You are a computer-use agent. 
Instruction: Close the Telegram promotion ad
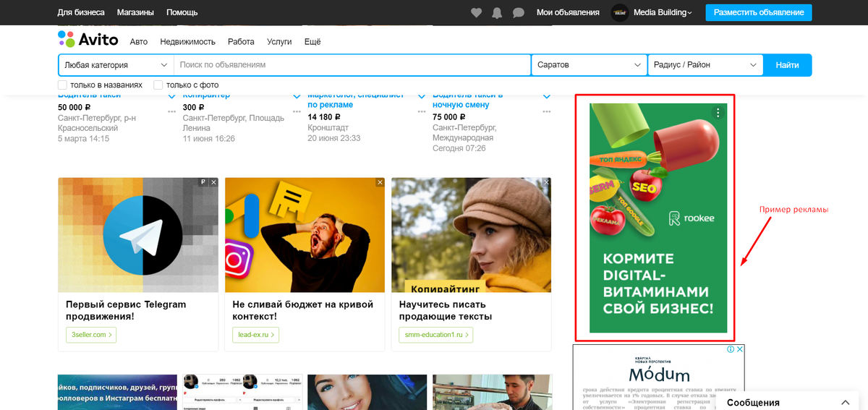[213, 182]
